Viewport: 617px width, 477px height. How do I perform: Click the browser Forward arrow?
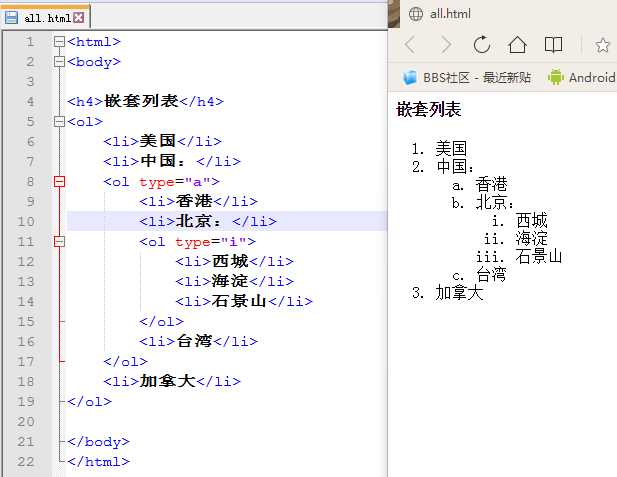click(x=445, y=44)
